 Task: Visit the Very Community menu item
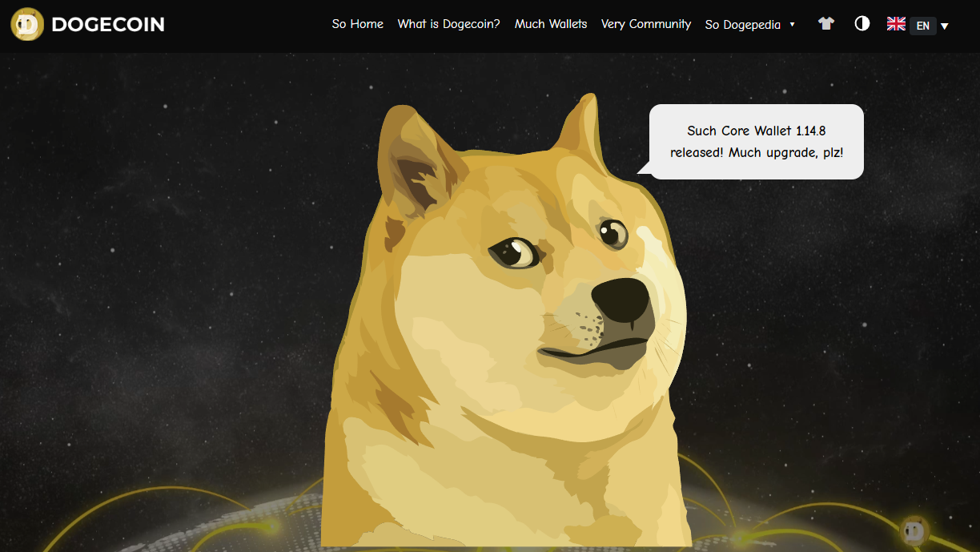click(x=646, y=24)
